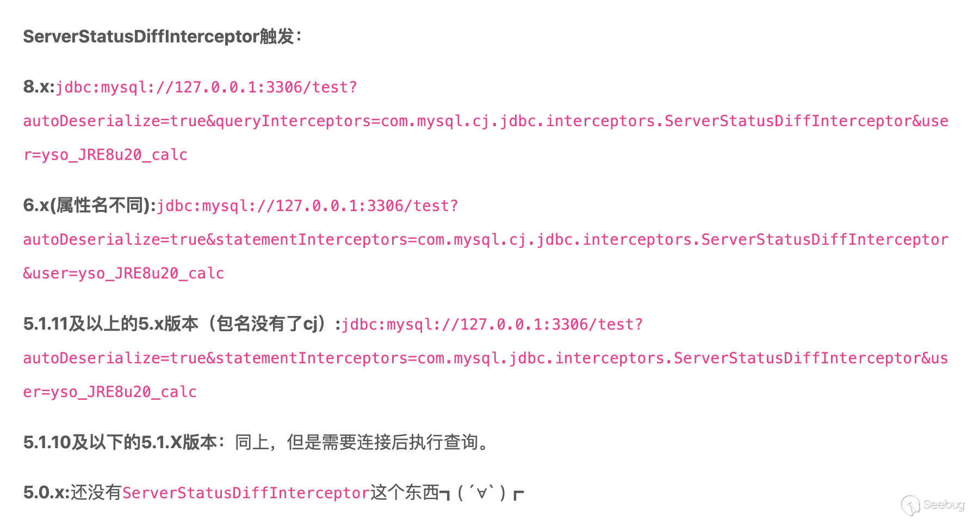
Task: Click the com.mysql.cj statementInterceptors code line
Action: coord(485,239)
